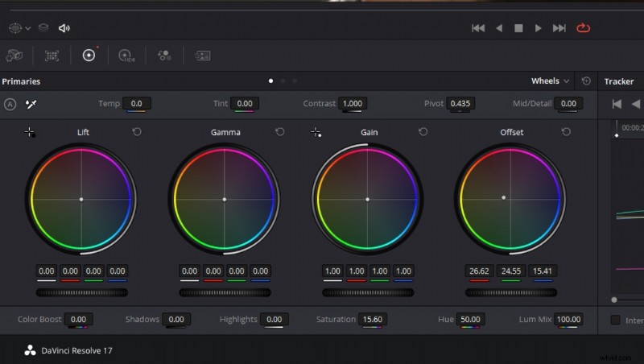This screenshot has height=364, width=644.
Task: Click the Gamma blue value field
Action: tap(260, 271)
